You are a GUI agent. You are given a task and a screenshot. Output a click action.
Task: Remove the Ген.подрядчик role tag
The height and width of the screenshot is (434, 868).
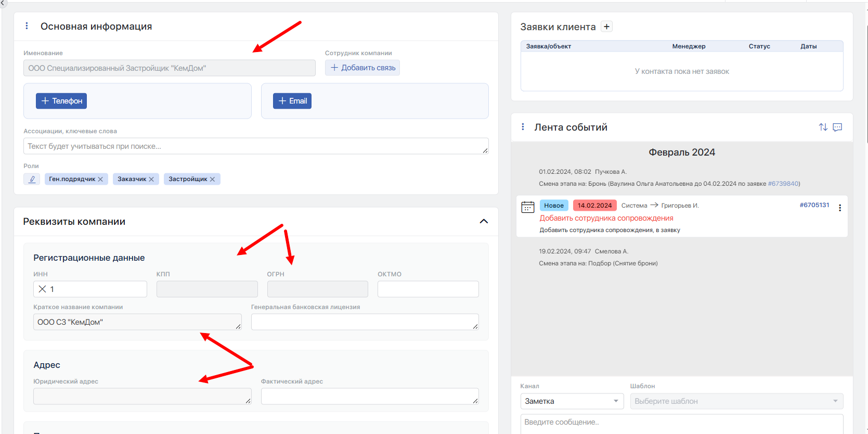100,179
